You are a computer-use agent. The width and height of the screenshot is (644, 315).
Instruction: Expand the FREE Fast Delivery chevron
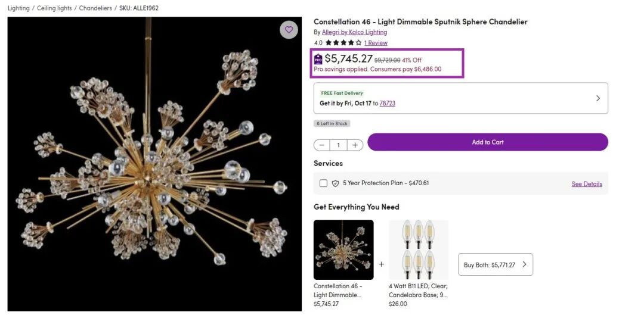pos(598,98)
